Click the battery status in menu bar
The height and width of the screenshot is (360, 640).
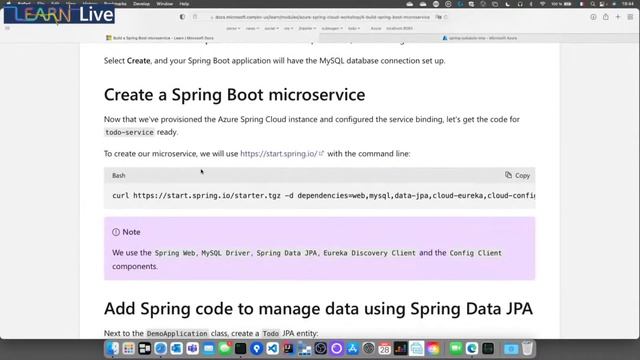(562, 4)
